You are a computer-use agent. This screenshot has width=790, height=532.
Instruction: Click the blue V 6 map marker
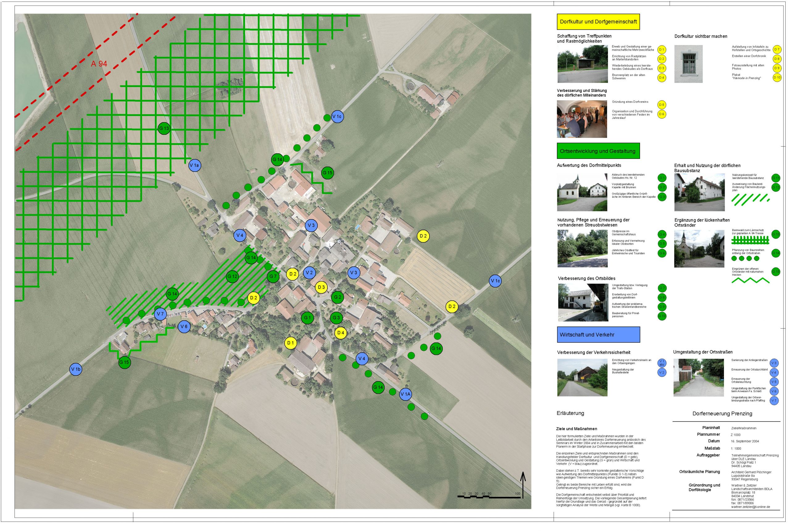pyautogui.click(x=184, y=327)
